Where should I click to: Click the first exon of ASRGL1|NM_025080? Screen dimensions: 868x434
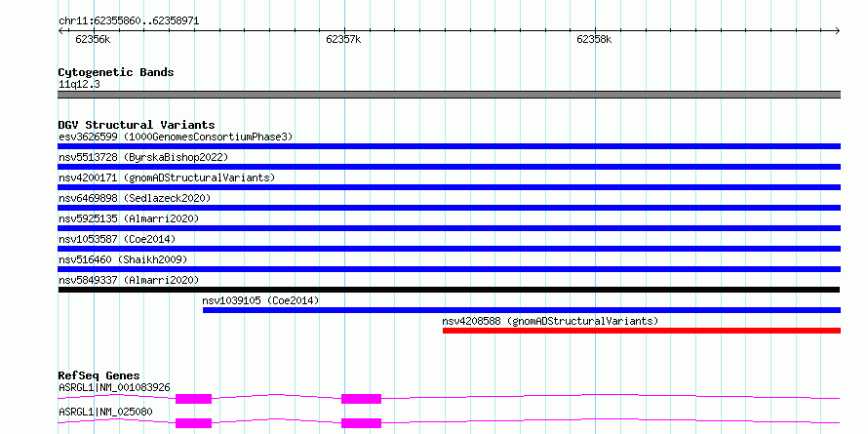[x=194, y=423]
